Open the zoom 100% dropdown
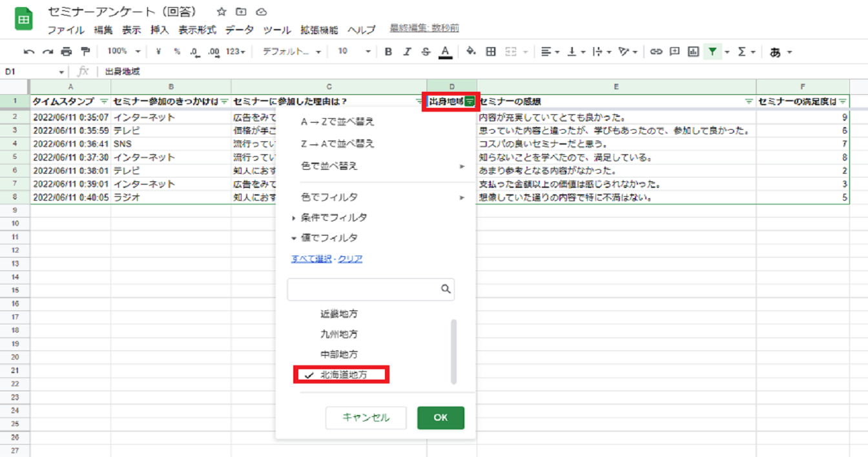Image resolution: width=868 pixels, height=457 pixels. [123, 52]
